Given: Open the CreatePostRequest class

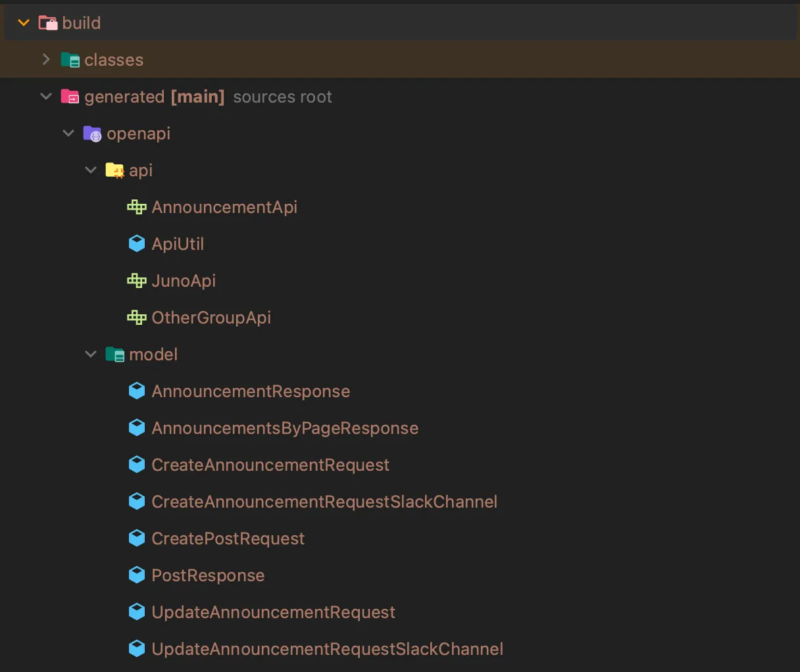Looking at the screenshot, I should click(x=228, y=539).
